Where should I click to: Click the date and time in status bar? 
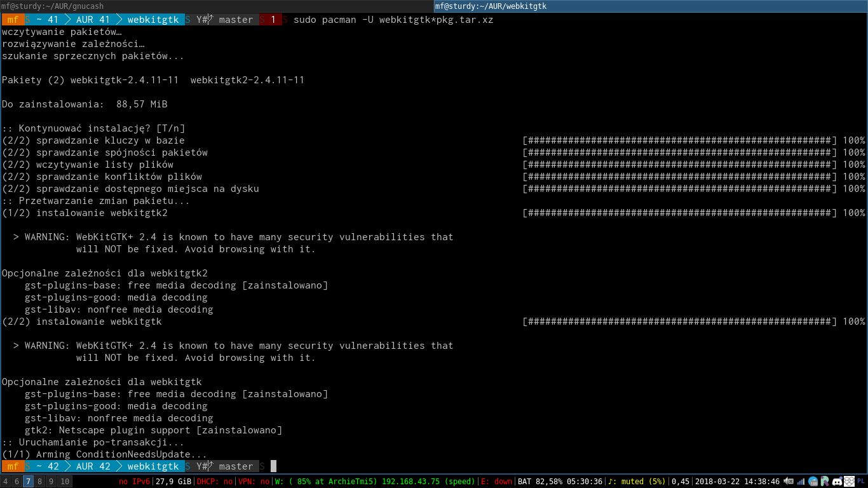pyautogui.click(x=737, y=482)
